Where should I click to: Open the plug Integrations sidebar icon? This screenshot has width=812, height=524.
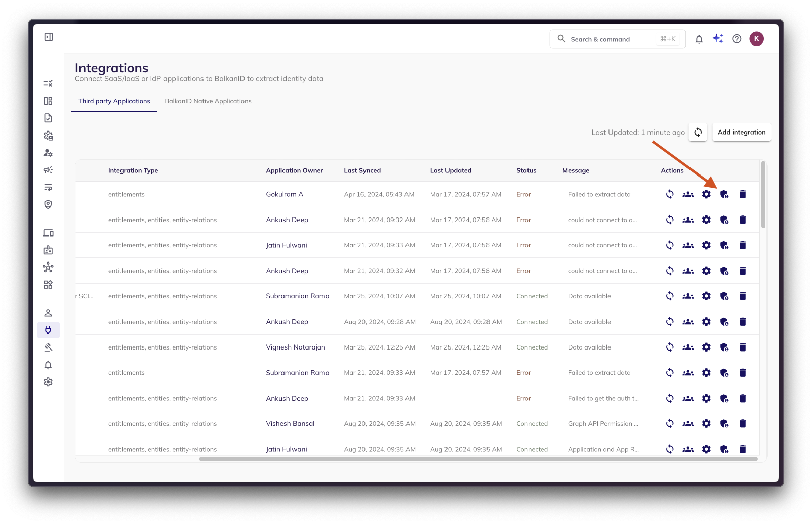[48, 330]
